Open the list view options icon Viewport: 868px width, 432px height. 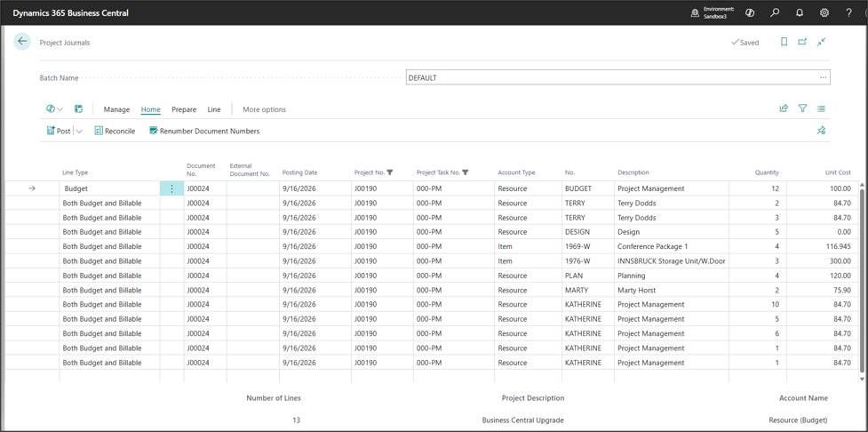822,109
